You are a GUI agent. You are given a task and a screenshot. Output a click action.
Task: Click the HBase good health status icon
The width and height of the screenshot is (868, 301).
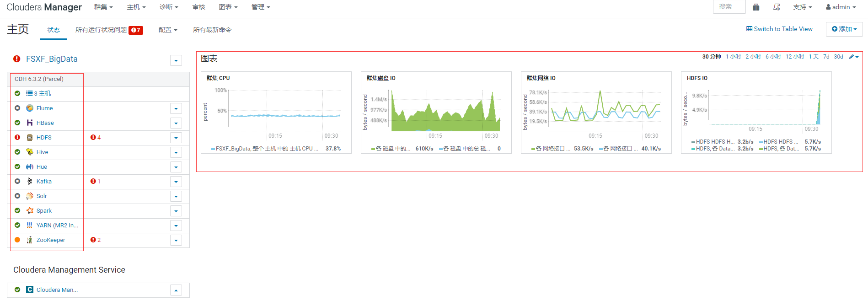[17, 123]
